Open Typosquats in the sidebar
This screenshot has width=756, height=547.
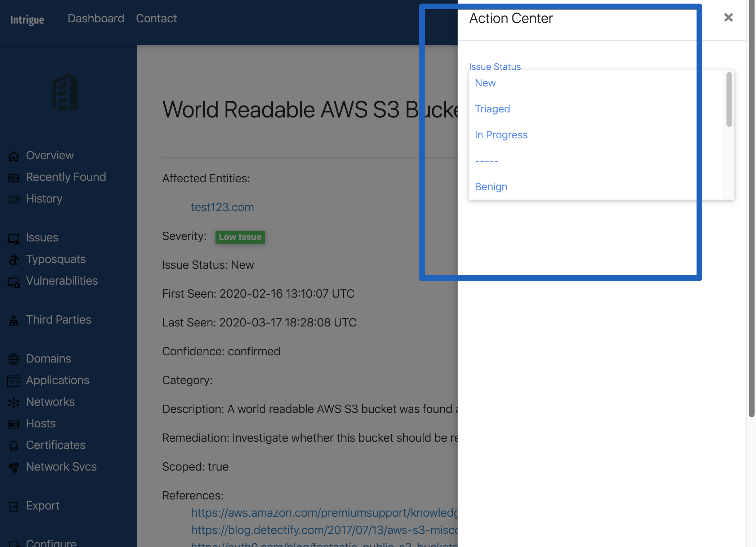(x=56, y=259)
